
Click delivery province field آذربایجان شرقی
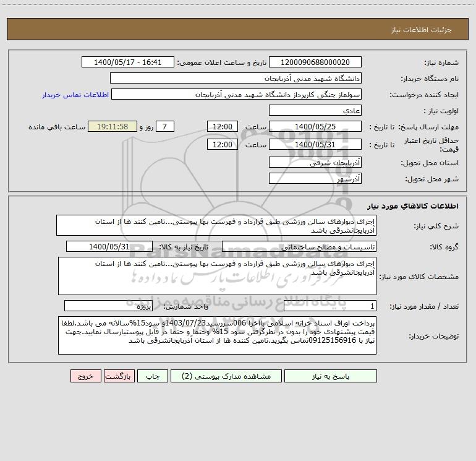(315, 162)
